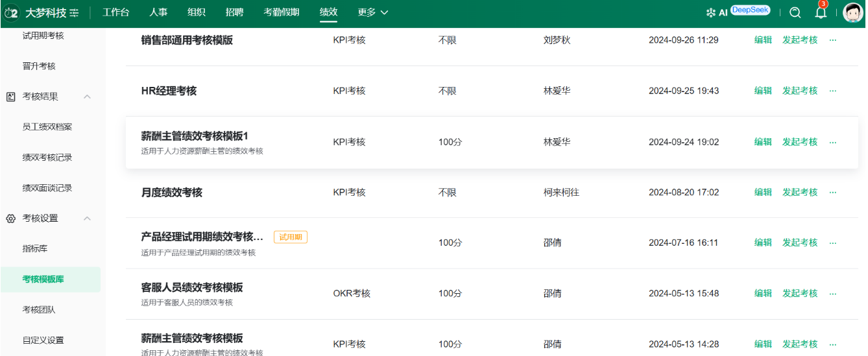Image resolution: width=868 pixels, height=356 pixels.
Task: Open 员工绩效档案 in the sidebar
Action: (47, 126)
